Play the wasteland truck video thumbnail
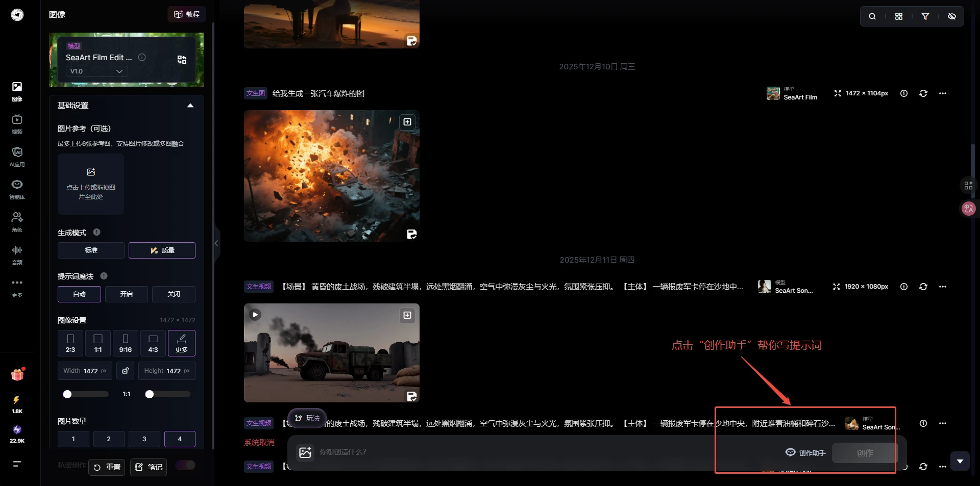 pyautogui.click(x=255, y=315)
